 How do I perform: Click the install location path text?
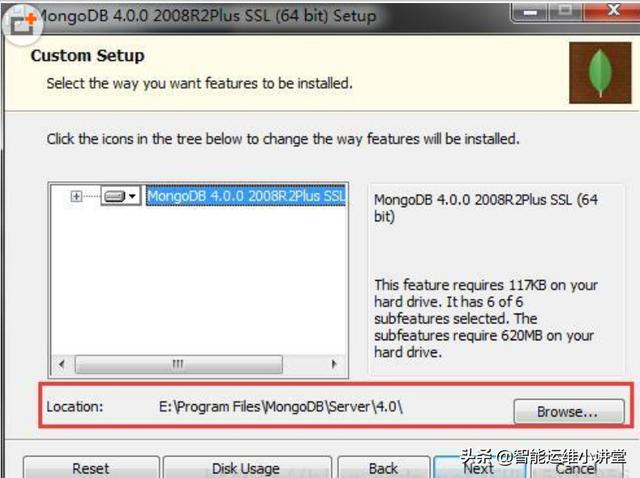tap(281, 407)
